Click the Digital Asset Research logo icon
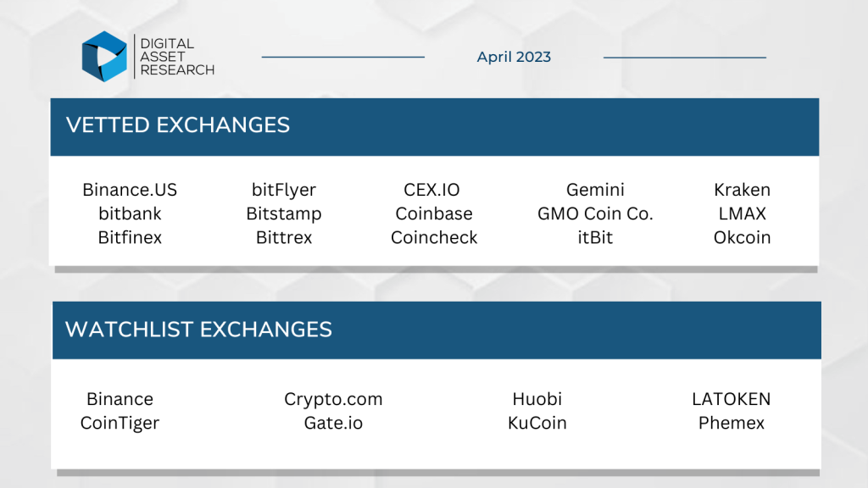This screenshot has width=868, height=488. coord(104,57)
